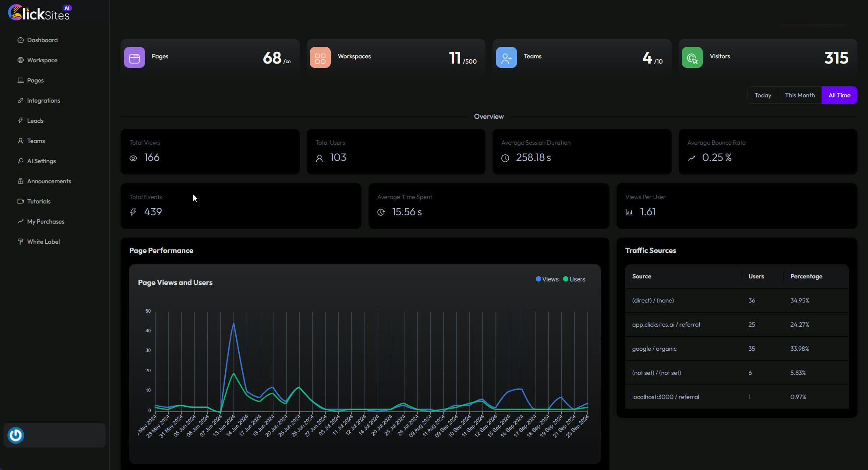This screenshot has height=470, width=868.
Task: Select the All Time filter
Action: (839, 95)
